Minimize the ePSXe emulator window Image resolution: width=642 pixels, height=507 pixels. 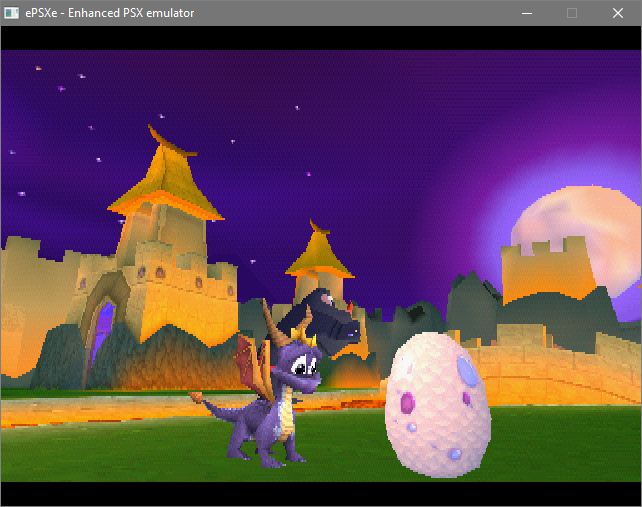[x=527, y=13]
